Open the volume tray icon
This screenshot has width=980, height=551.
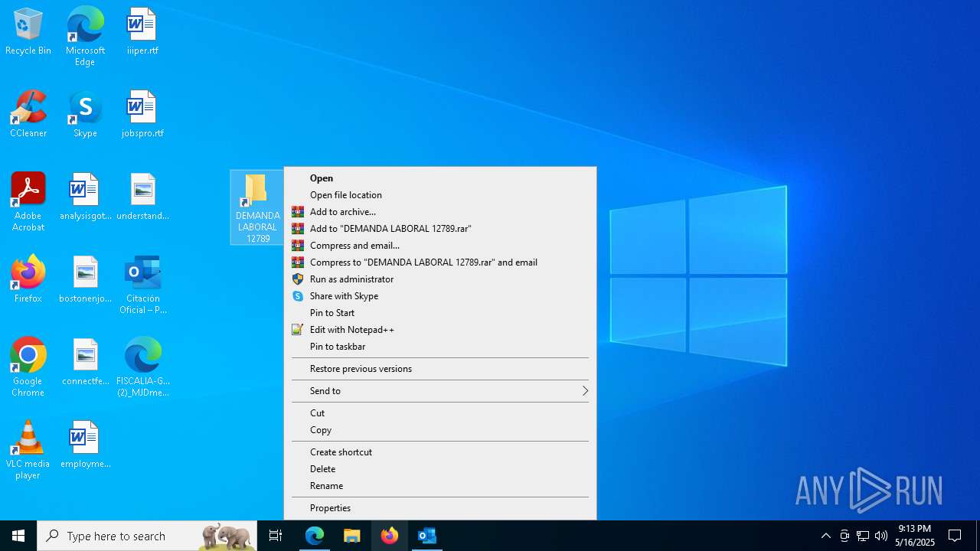tap(881, 536)
